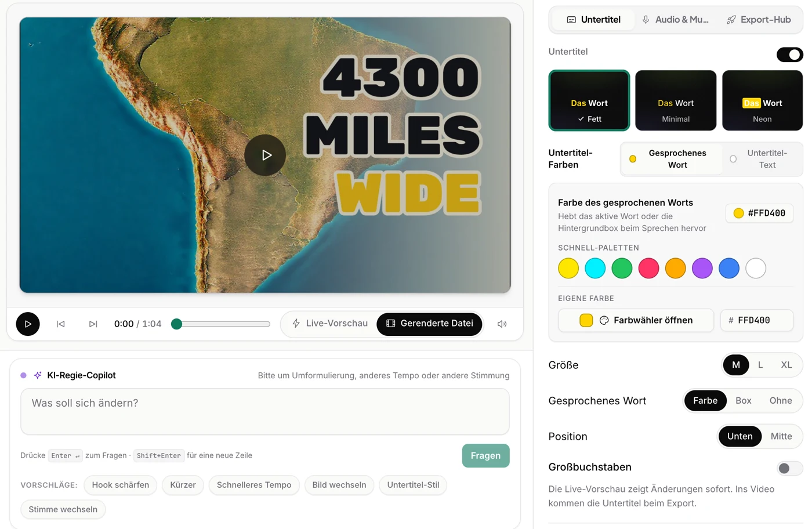Switch to the Audio & Mu... tab
Screen dimensions: 812x529
(675, 20)
